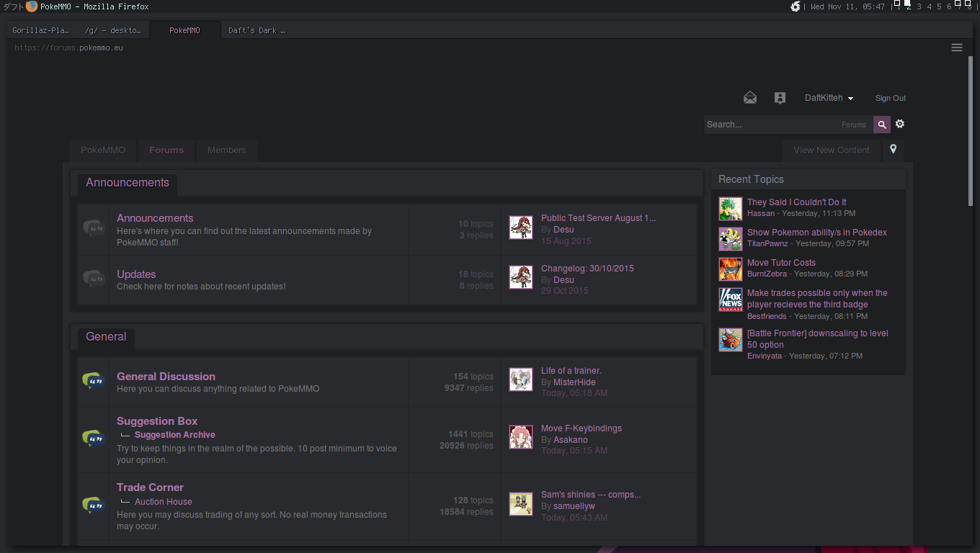The height and width of the screenshot is (553, 980).
Task: Click the Firefox logo in the title bar
Action: (32, 6)
